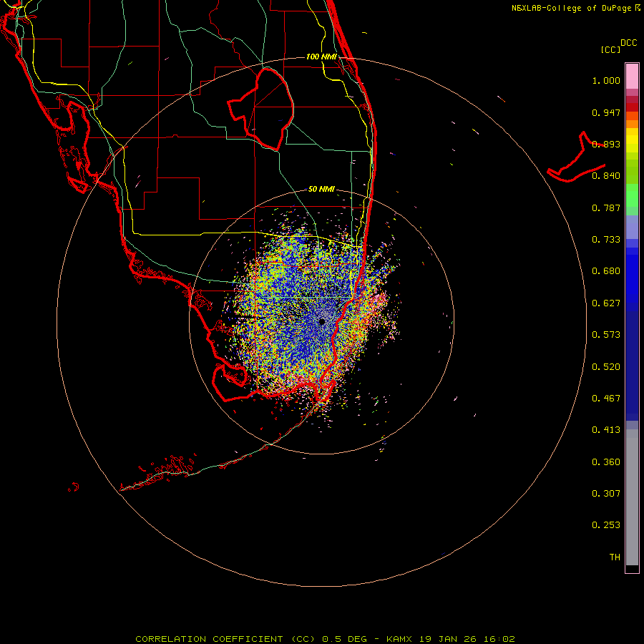Pick the red segment of the color bar
644x644 pixels.
pyautogui.click(x=632, y=107)
